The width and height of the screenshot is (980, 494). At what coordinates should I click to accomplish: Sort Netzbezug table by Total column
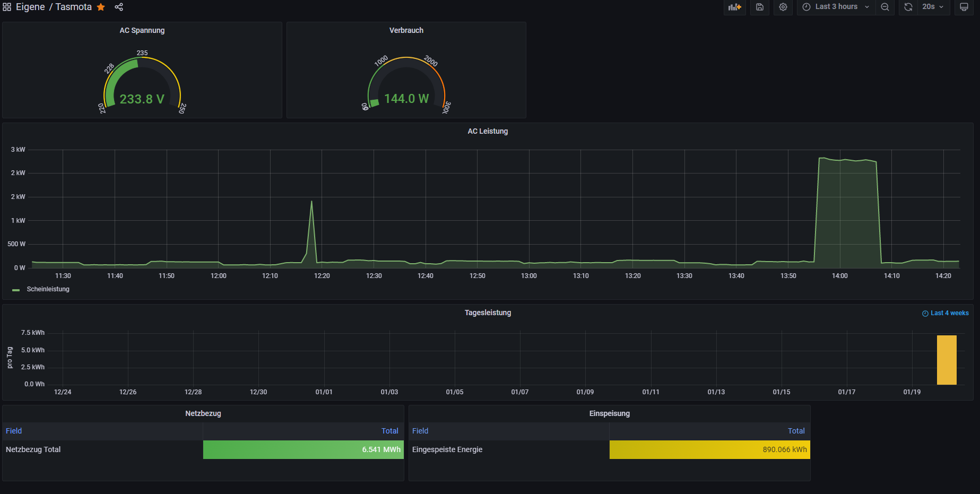click(389, 431)
